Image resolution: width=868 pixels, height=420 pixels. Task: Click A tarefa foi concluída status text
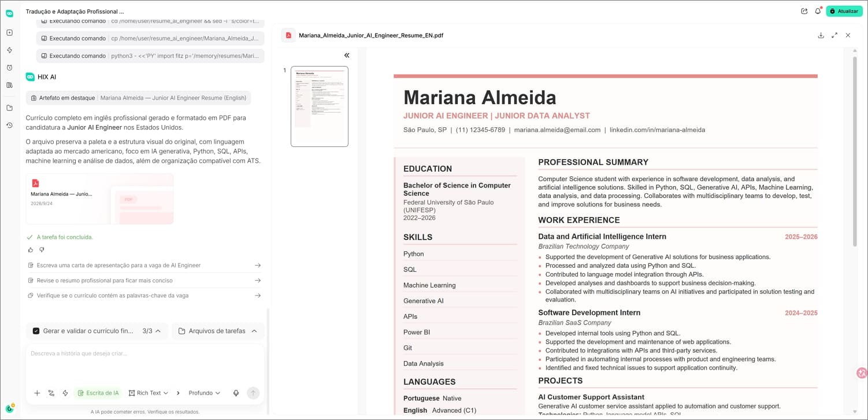pos(65,237)
